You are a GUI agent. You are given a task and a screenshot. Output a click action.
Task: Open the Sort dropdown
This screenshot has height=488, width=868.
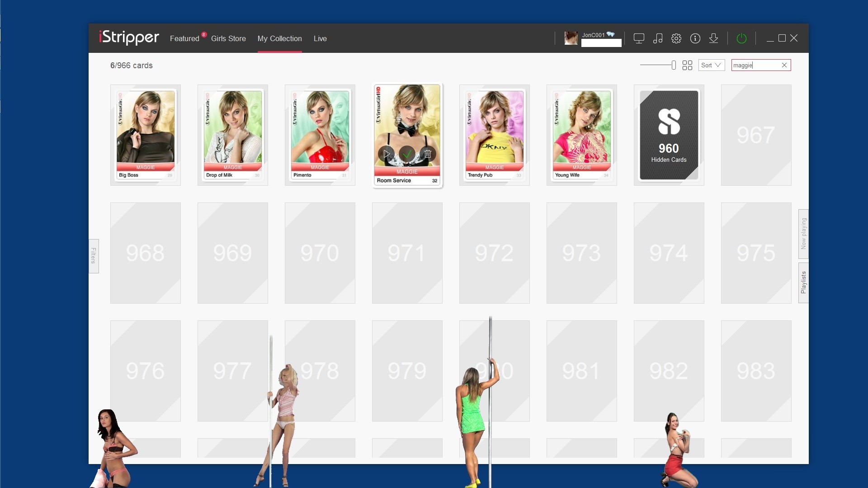tap(711, 65)
